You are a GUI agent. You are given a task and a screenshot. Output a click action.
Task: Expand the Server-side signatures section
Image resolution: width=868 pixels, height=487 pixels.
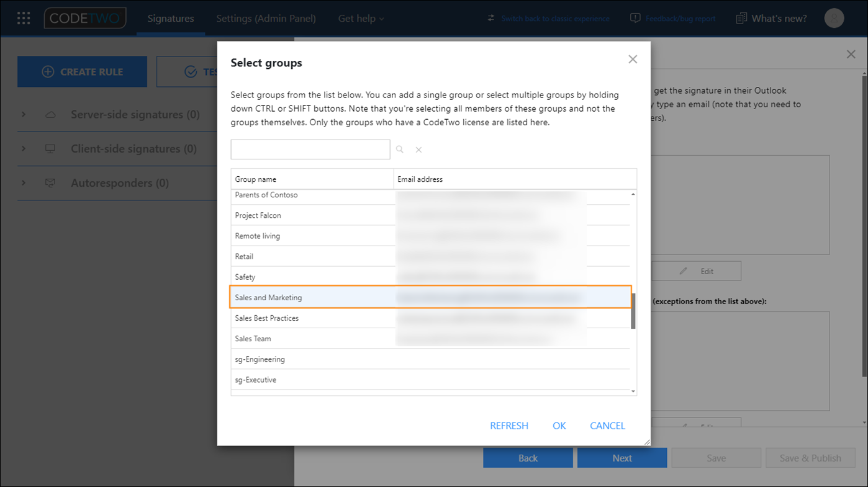[24, 115]
